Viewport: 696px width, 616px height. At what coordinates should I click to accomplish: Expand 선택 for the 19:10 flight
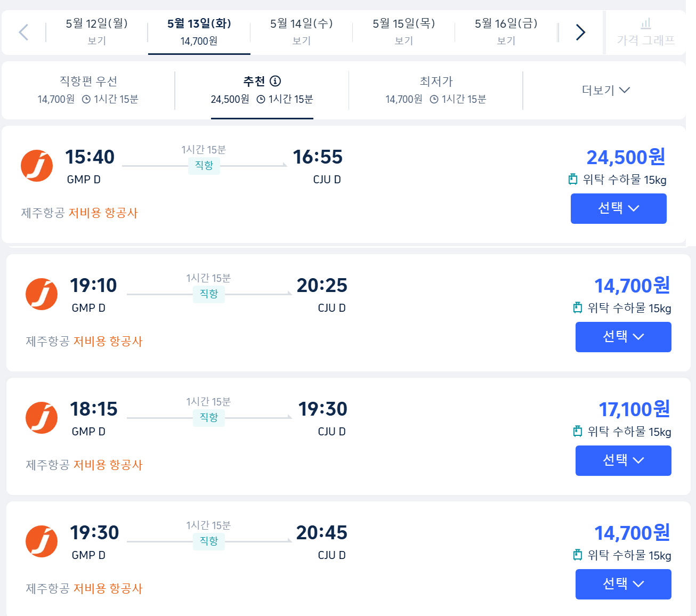[x=623, y=337]
